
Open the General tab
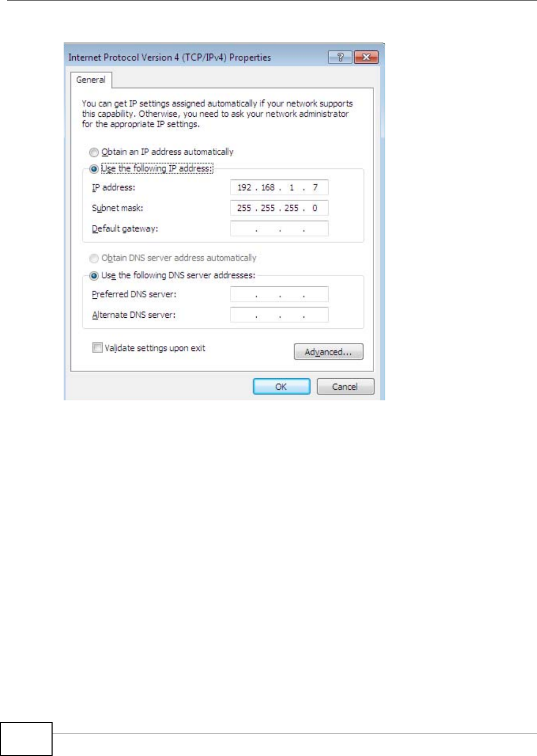click(x=91, y=80)
